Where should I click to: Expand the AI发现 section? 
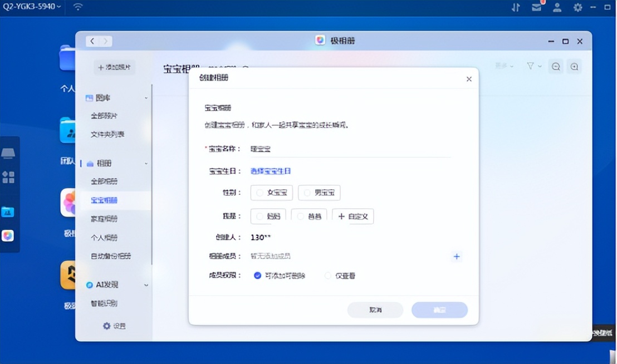(x=146, y=284)
